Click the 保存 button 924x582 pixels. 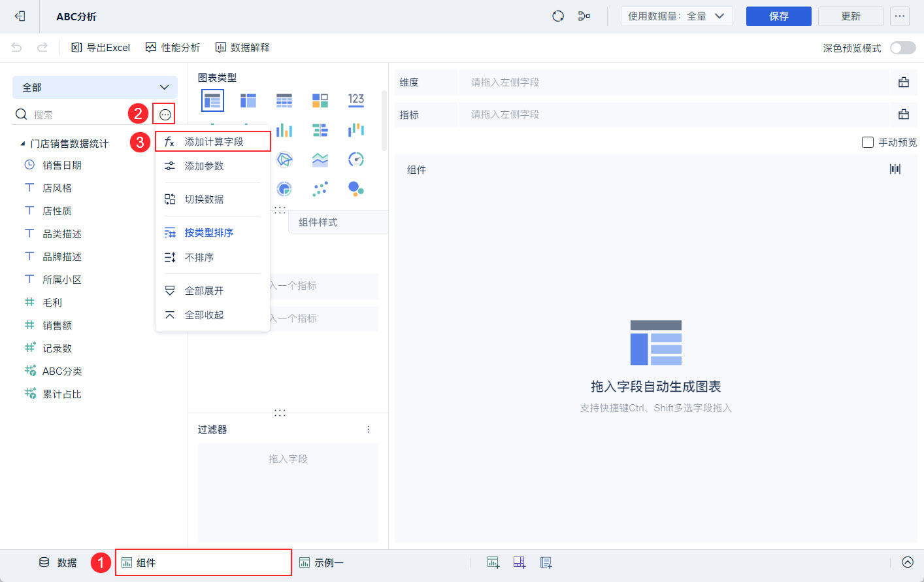[779, 16]
